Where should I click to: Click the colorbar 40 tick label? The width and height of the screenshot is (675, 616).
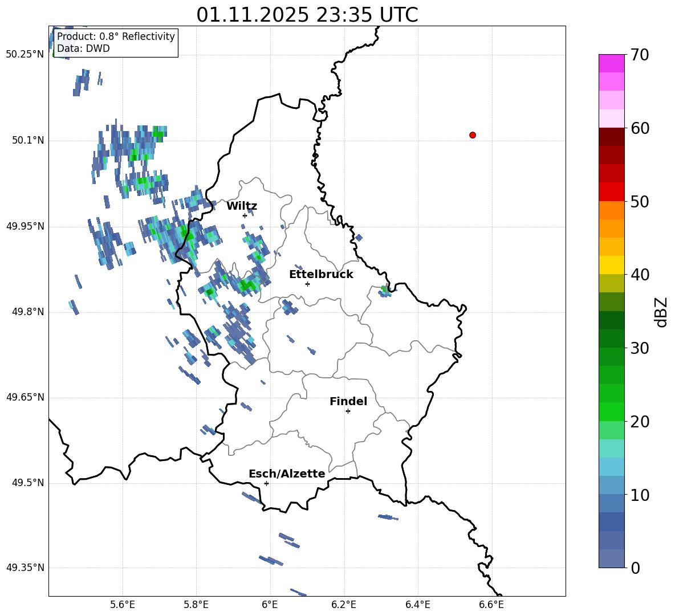[x=640, y=275]
